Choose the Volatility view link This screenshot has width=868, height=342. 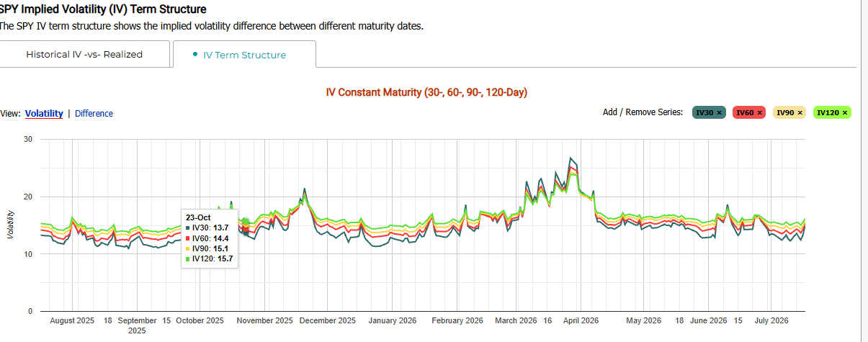44,113
